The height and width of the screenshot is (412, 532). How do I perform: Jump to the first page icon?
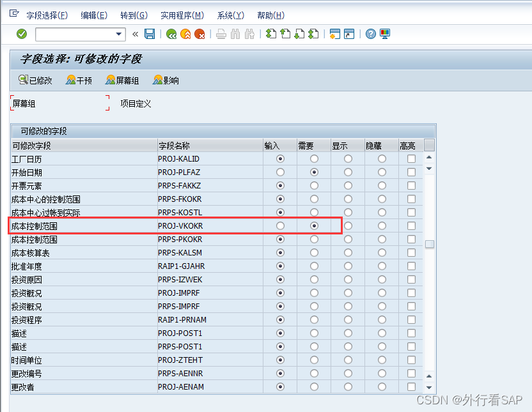271,34
